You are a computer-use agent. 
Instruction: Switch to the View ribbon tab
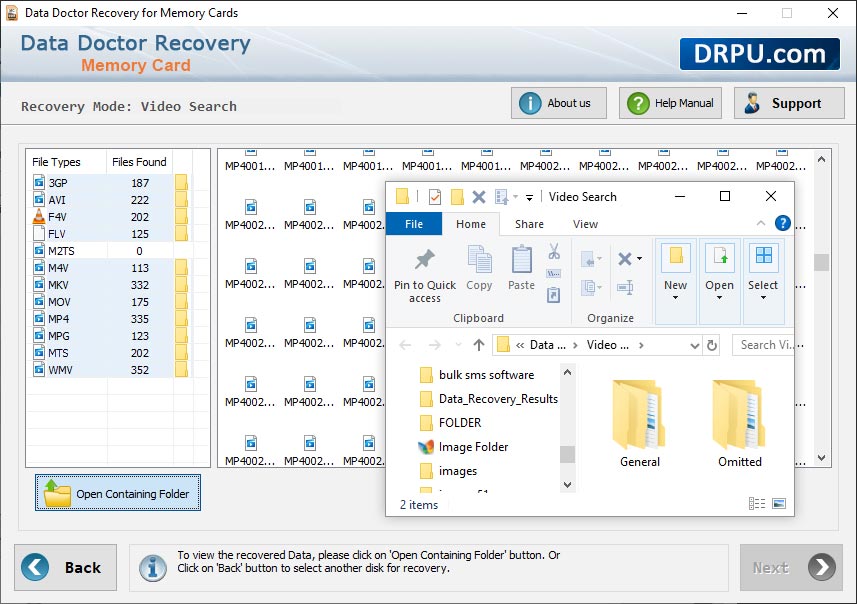(585, 224)
